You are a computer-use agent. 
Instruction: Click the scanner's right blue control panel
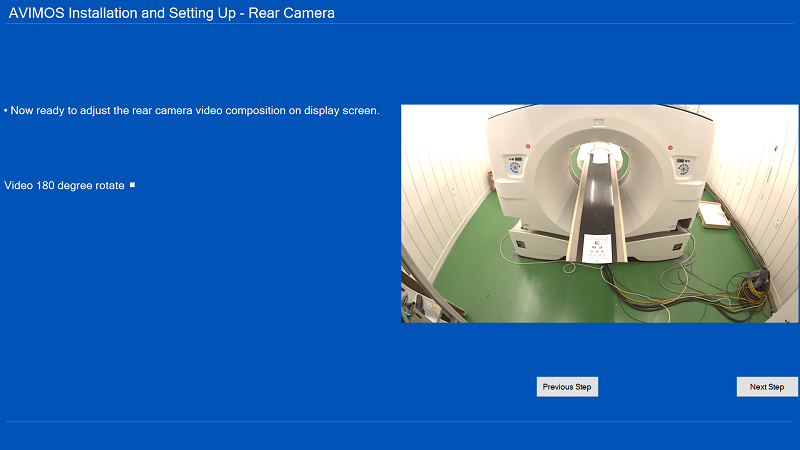click(685, 167)
